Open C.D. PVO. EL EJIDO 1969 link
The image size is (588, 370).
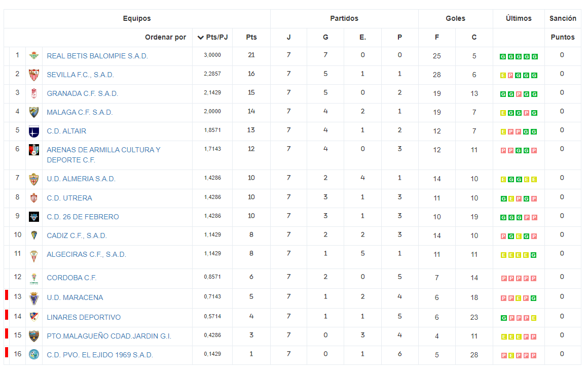pos(100,355)
